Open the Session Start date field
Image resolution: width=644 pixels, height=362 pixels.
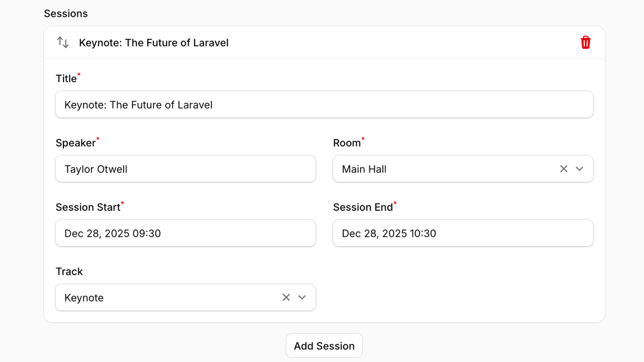click(185, 233)
